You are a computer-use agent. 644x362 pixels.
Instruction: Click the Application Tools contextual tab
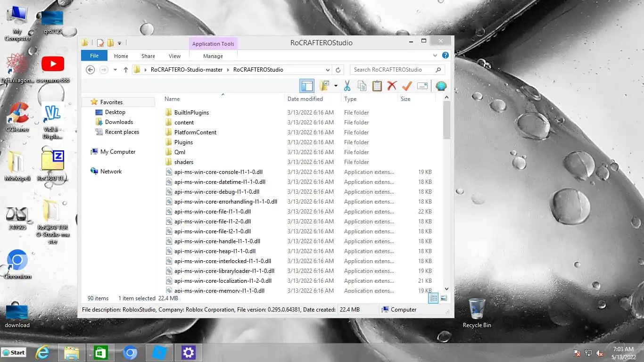213,44
